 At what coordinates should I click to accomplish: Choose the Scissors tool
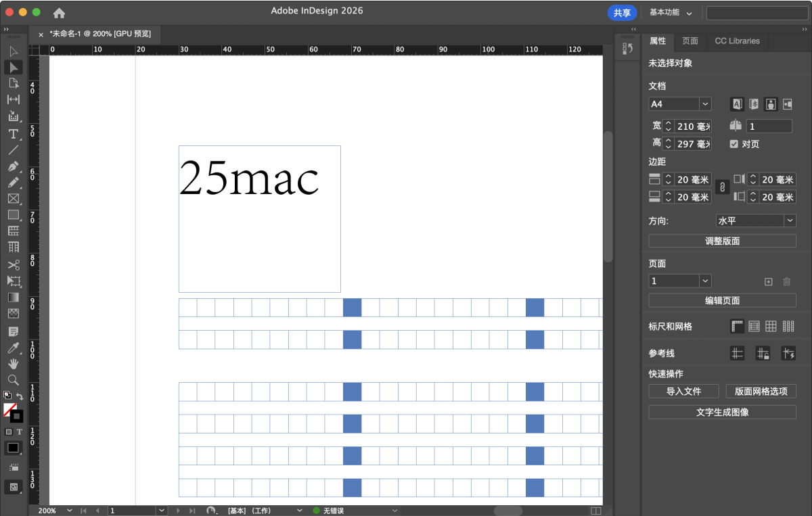[13, 264]
